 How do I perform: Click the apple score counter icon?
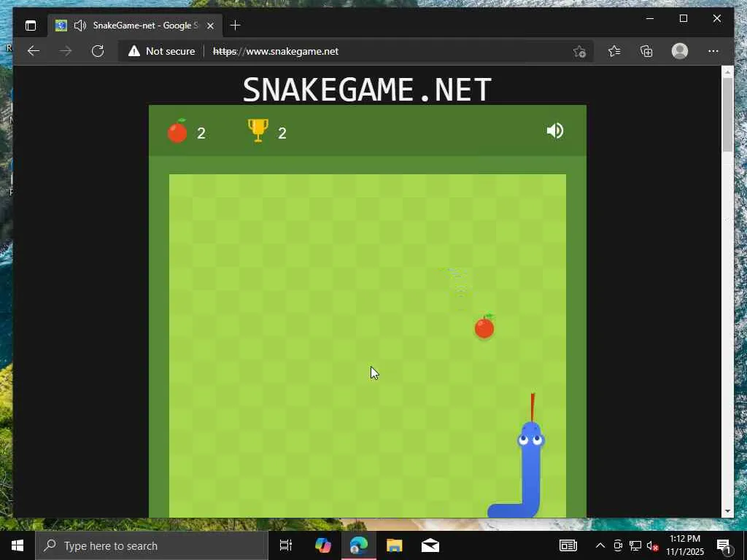click(177, 131)
